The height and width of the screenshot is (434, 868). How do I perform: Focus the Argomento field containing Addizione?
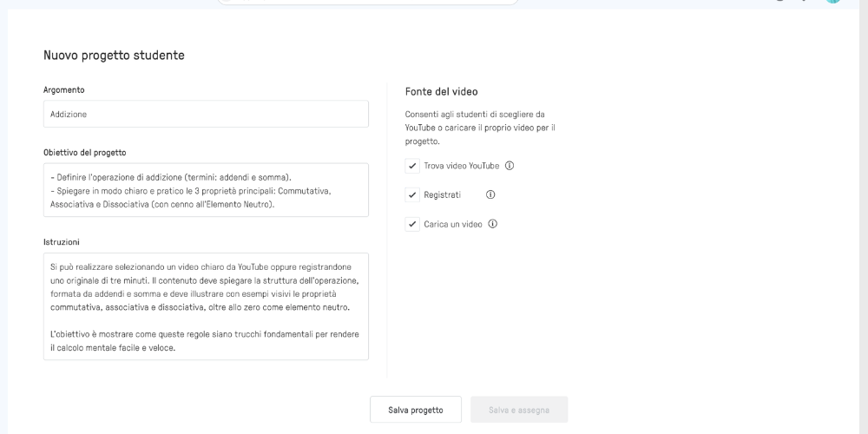[x=206, y=114]
